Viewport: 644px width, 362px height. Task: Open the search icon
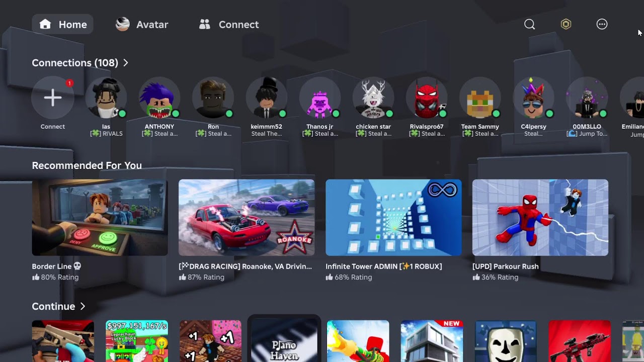click(529, 24)
